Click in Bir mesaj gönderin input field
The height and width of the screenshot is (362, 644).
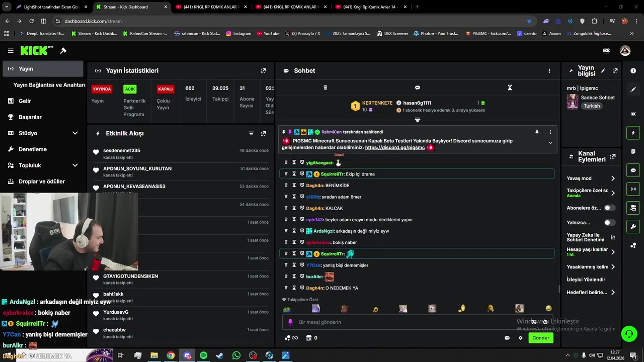418,322
